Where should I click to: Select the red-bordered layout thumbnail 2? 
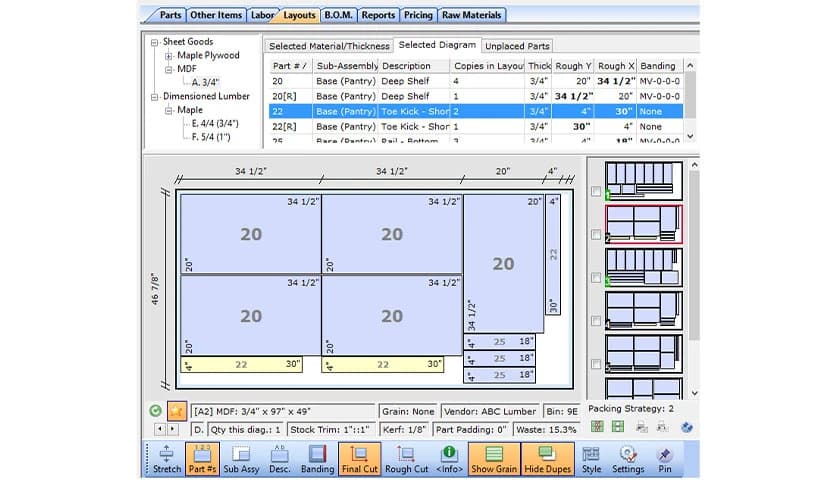644,224
